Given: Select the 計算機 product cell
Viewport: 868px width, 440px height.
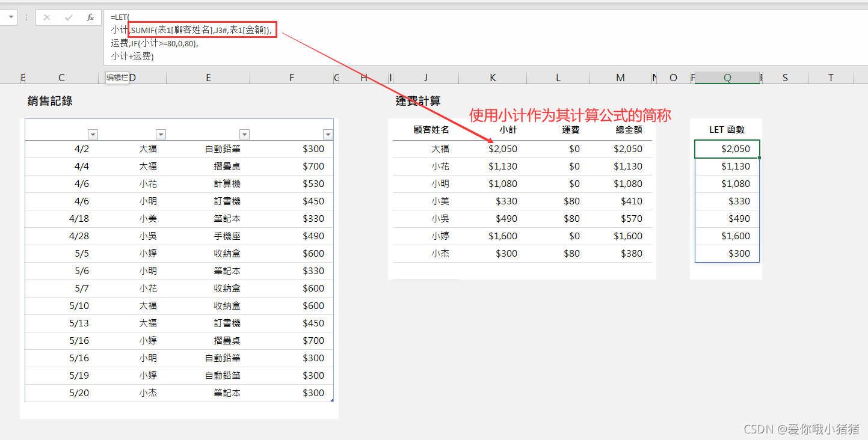Looking at the screenshot, I should point(208,184).
